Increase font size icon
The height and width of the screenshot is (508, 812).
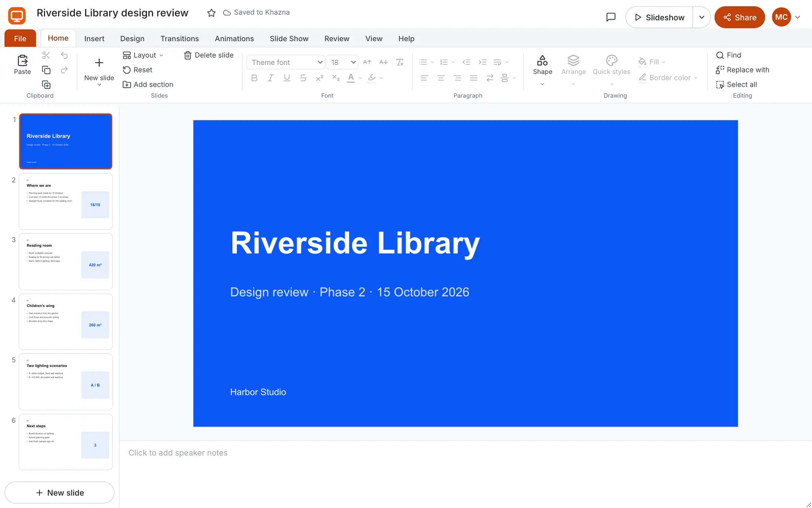point(367,62)
